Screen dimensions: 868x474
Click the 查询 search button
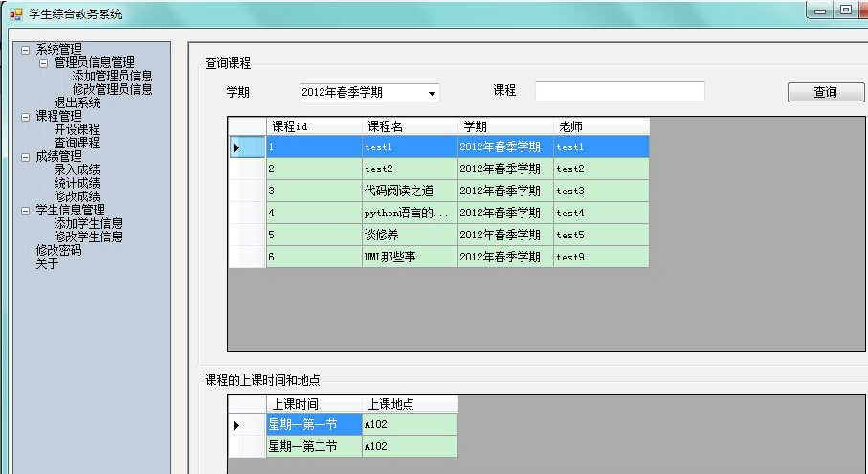(825, 93)
